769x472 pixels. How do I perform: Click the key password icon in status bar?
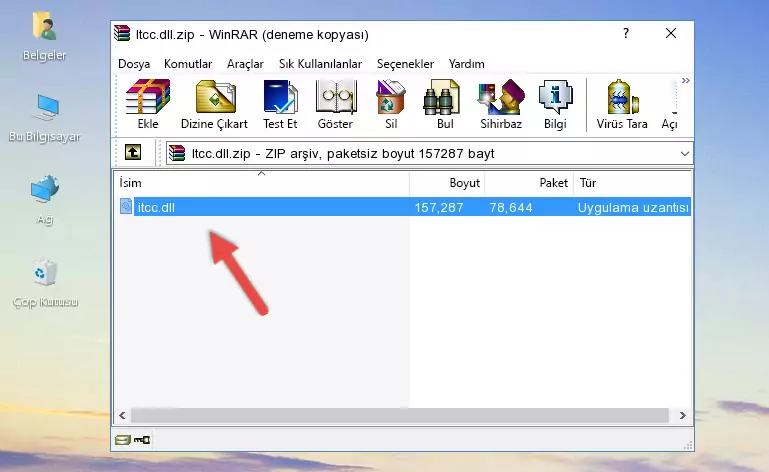coord(142,440)
